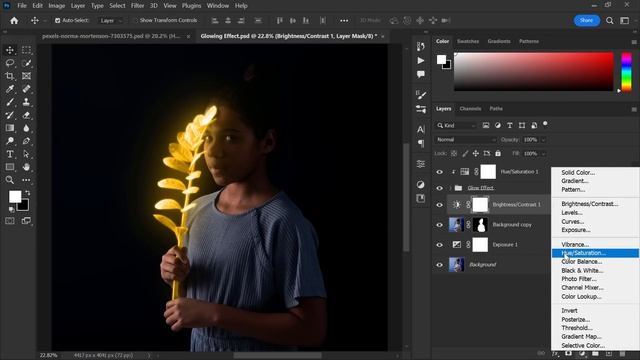Select the Dodge tool
The height and width of the screenshot is (360, 640).
[x=10, y=141]
